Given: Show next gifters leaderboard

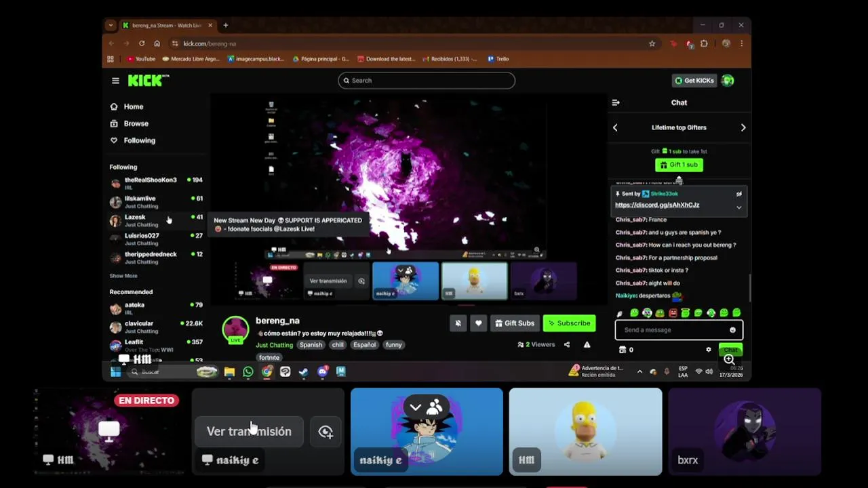Looking at the screenshot, I should point(743,127).
